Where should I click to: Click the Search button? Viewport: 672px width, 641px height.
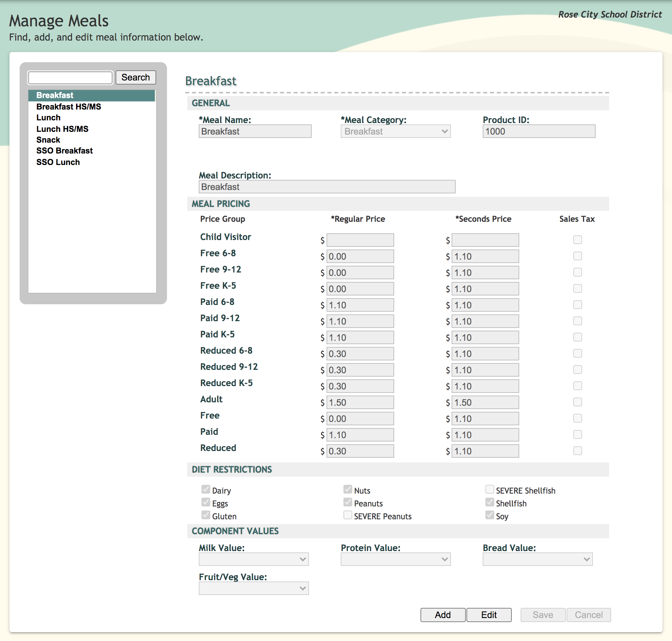click(135, 77)
